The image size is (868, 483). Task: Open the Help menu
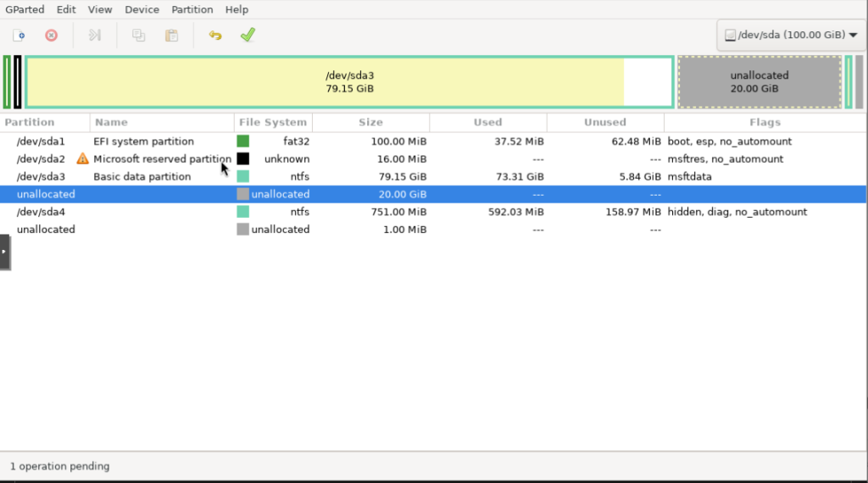(236, 9)
